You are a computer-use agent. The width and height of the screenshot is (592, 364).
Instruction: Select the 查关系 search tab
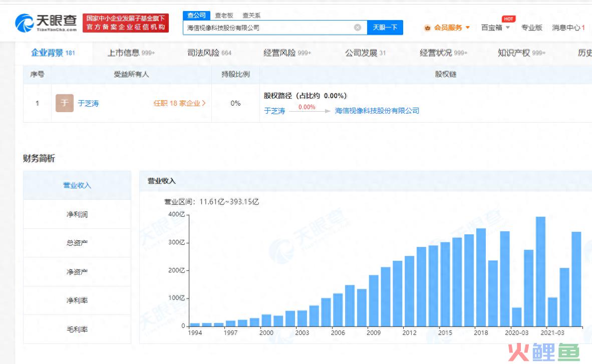click(251, 16)
